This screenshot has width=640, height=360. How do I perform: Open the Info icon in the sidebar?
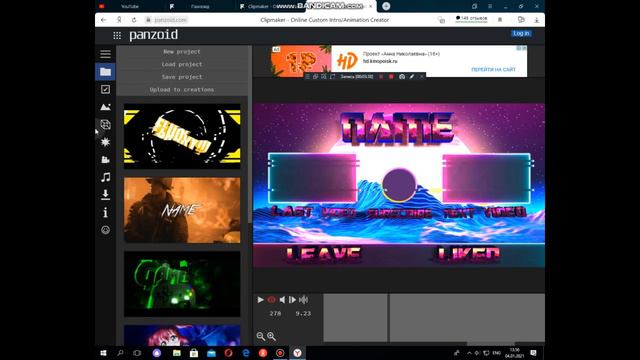105,212
